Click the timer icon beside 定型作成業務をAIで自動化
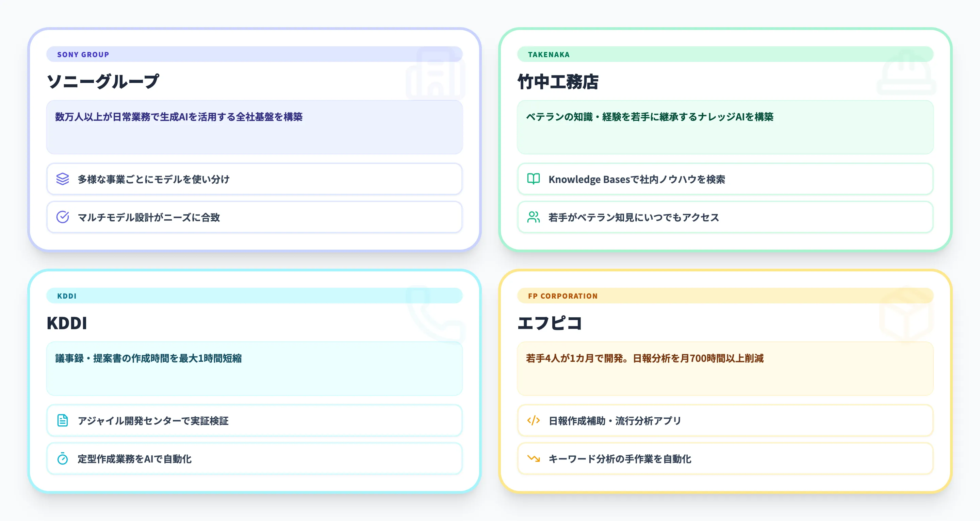The image size is (980, 521). [x=62, y=459]
